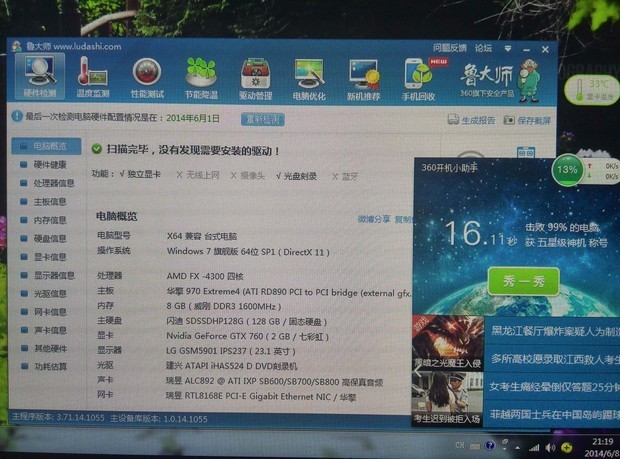
Task: Click the previous arrow on news thumbnails
Action: (418, 371)
